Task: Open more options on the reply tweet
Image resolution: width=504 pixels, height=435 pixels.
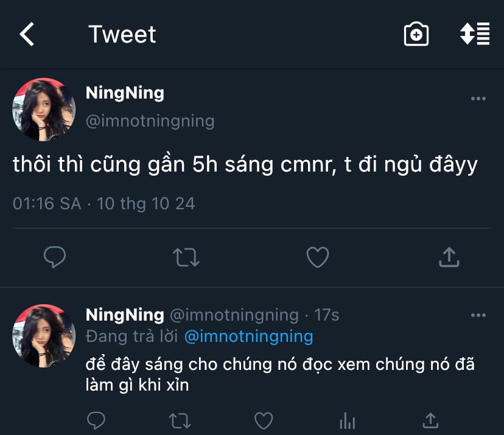Action: tap(478, 315)
